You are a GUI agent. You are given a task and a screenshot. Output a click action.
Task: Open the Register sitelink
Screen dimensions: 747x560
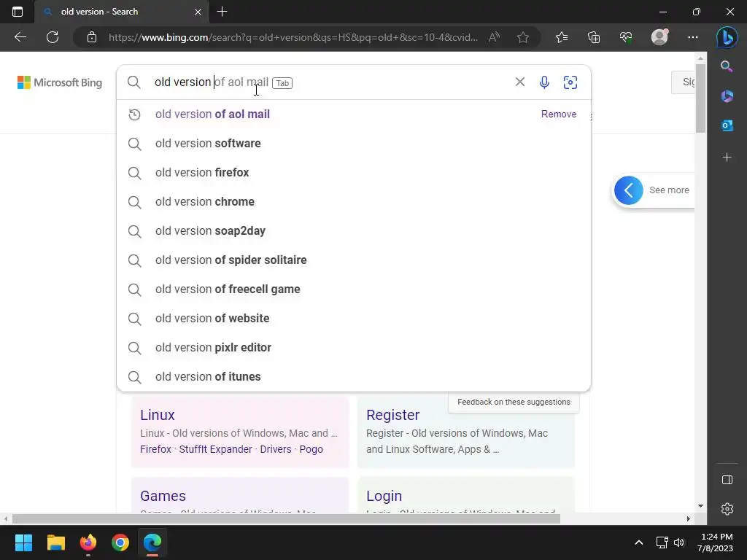[392, 415]
